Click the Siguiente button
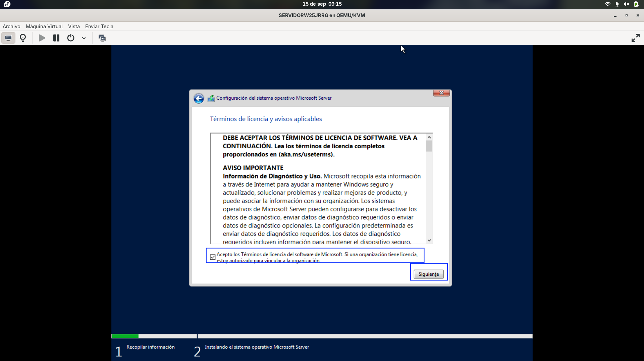Image resolution: width=644 pixels, height=361 pixels. 429,274
